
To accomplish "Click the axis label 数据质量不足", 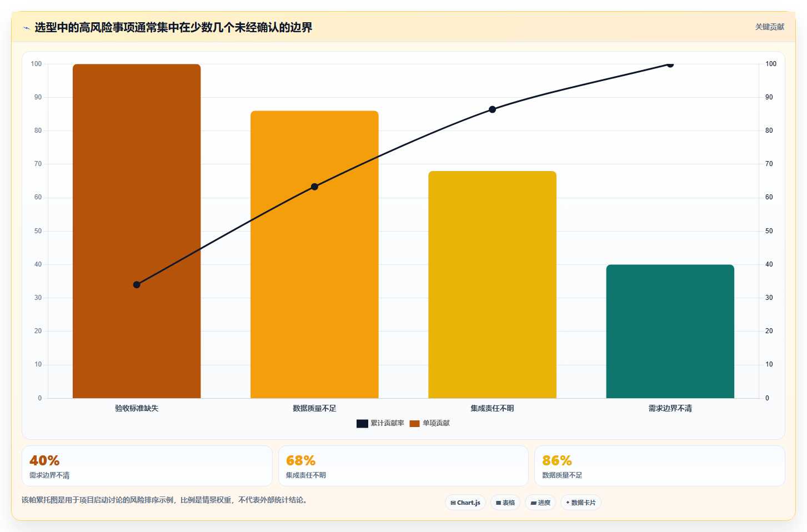I will point(314,408).
